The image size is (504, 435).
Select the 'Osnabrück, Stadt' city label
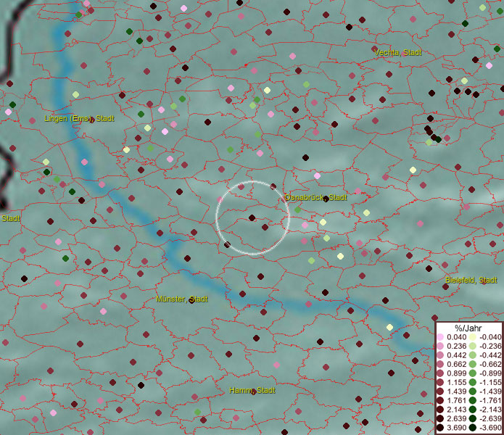tap(315, 197)
